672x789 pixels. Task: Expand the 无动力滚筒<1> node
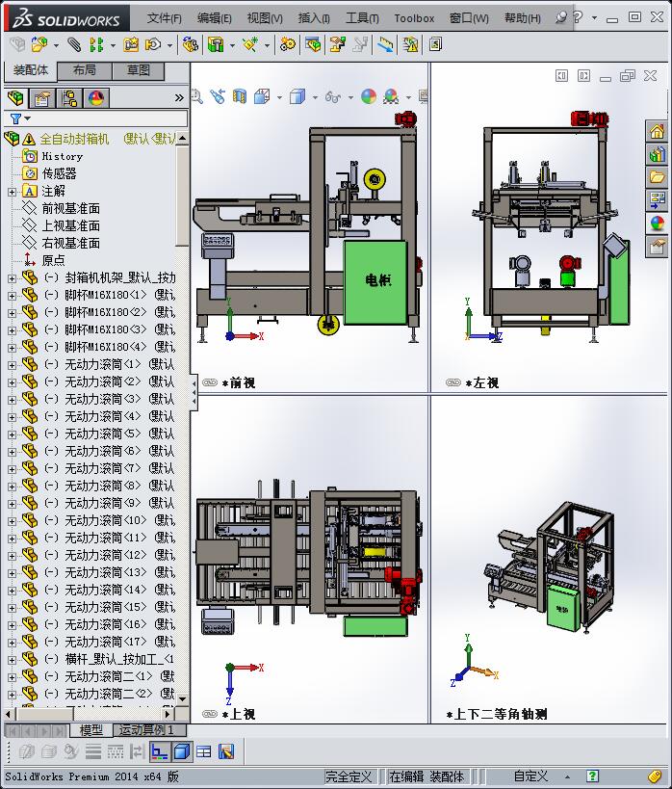[x=12, y=365]
